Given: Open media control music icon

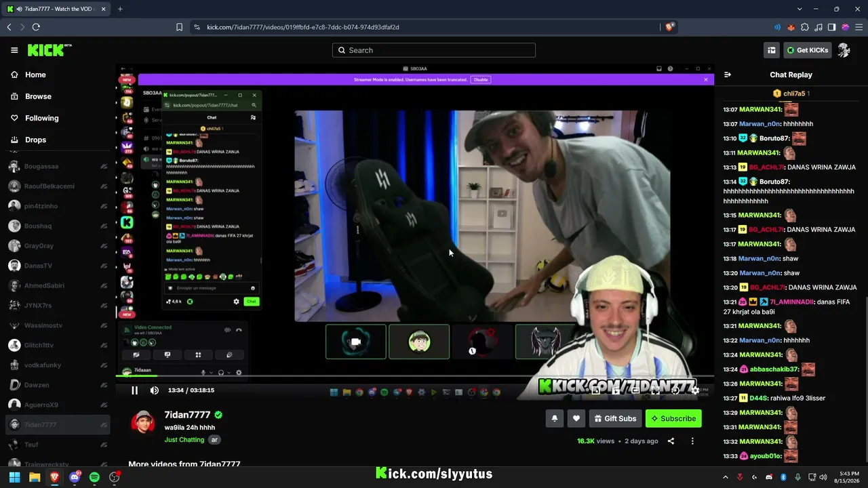Looking at the screenshot, I should [818, 27].
